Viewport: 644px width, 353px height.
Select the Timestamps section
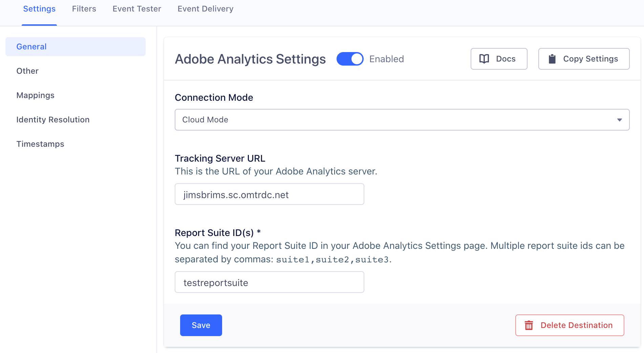click(x=40, y=144)
